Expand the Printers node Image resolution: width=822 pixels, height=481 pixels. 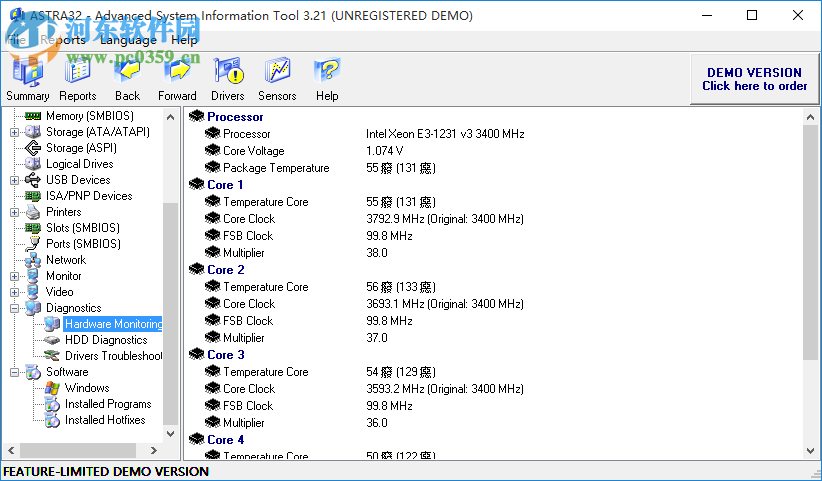(14, 212)
